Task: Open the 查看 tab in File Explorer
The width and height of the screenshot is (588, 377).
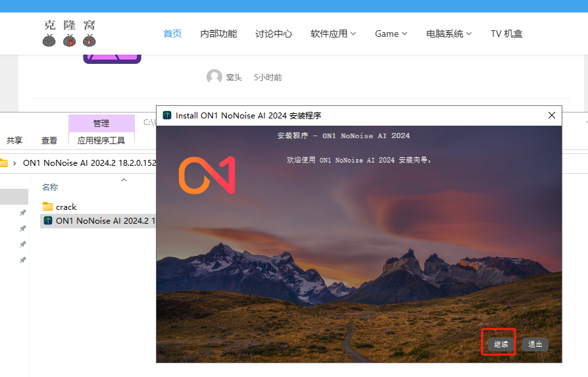Action: pos(49,141)
